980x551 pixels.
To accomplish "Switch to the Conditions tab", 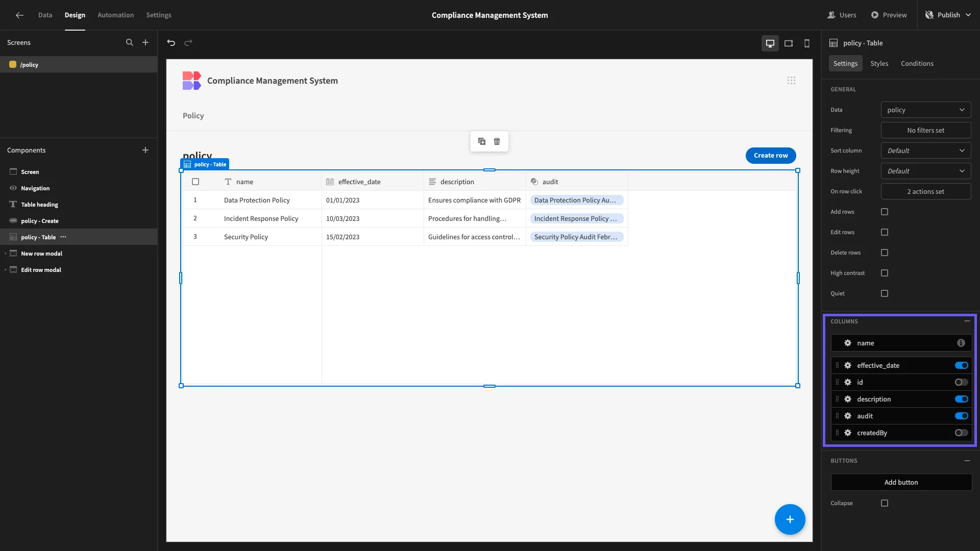I will 917,63.
